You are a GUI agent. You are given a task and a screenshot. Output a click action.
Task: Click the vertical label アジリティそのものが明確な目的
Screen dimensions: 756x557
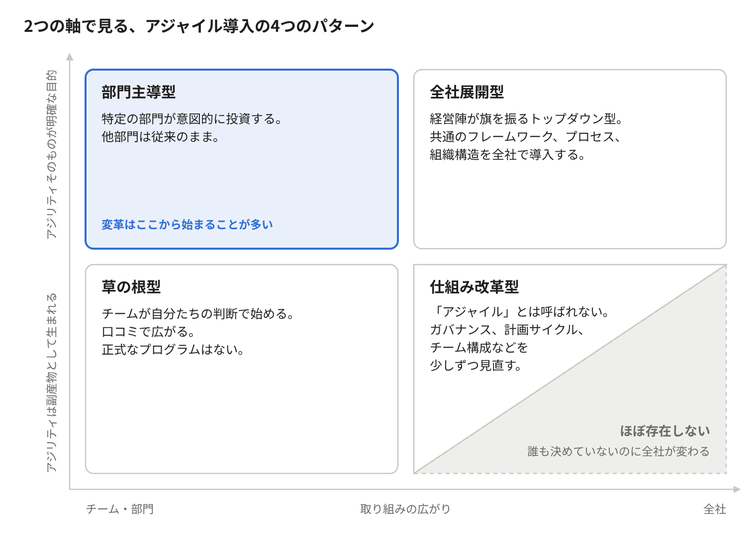tap(52, 154)
